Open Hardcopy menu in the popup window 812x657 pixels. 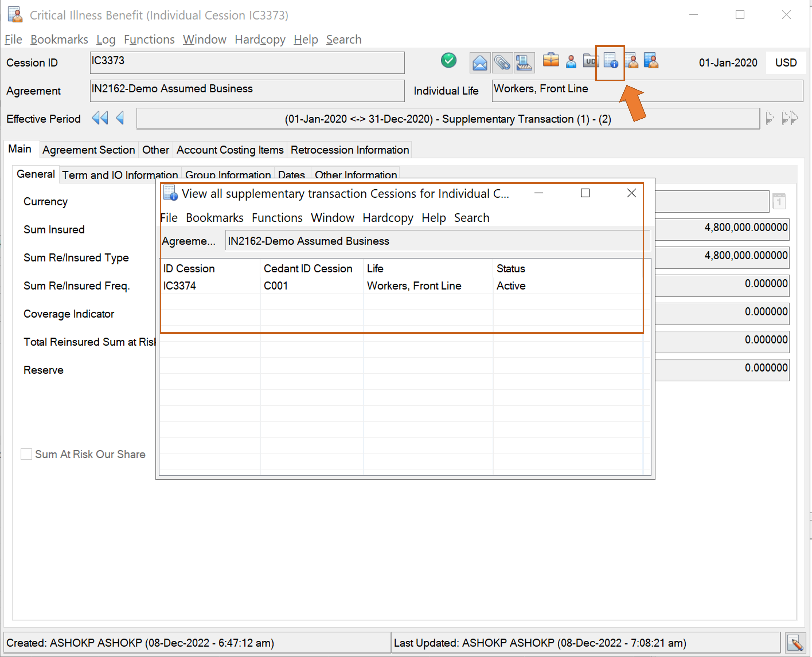[387, 218]
